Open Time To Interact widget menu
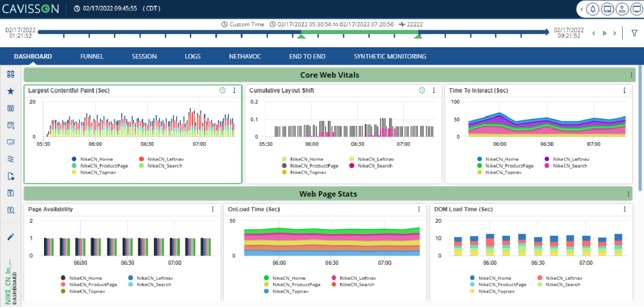 point(625,91)
